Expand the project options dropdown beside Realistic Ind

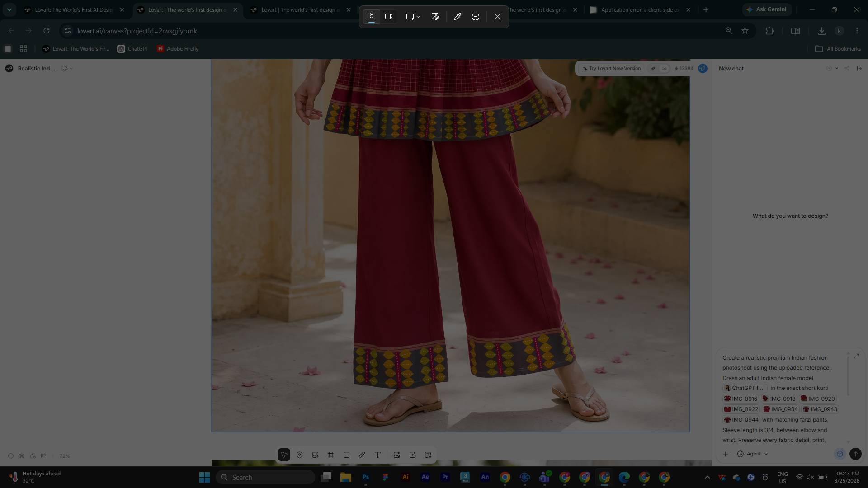67,69
